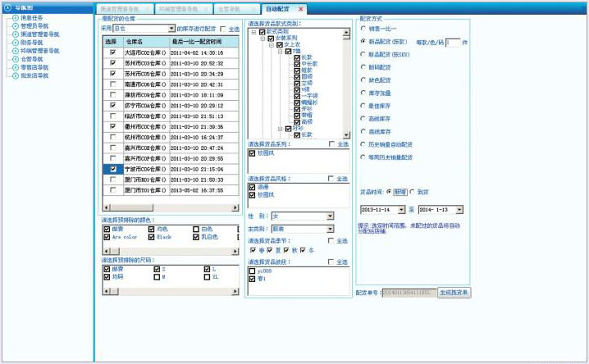The image size is (589, 364).
Task: Toggle checkbox for 大连市C02仓库 row
Action: [x=112, y=52]
